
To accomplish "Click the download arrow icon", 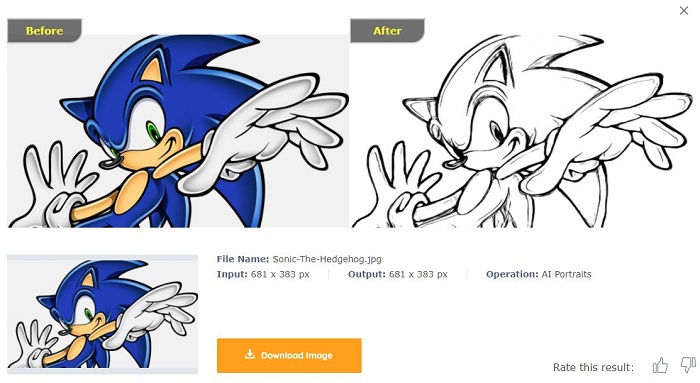I will pos(250,354).
